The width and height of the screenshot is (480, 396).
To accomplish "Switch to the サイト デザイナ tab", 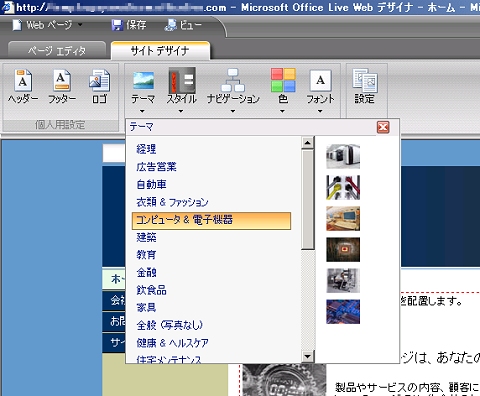I will (x=160, y=50).
